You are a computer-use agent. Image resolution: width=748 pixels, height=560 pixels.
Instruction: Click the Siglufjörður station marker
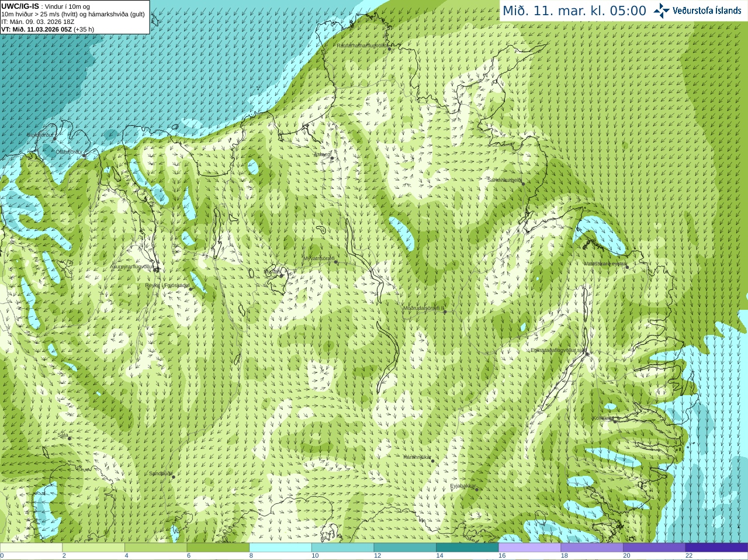pyautogui.click(x=54, y=139)
